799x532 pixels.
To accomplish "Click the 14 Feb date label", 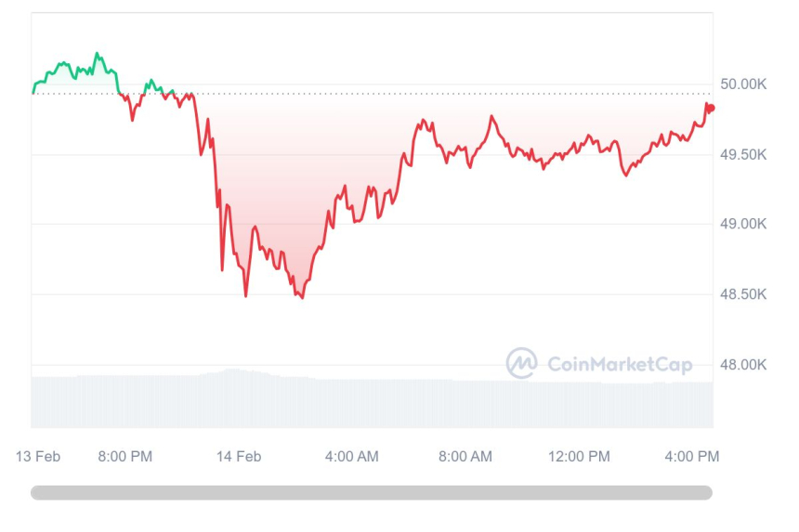I will (239, 456).
